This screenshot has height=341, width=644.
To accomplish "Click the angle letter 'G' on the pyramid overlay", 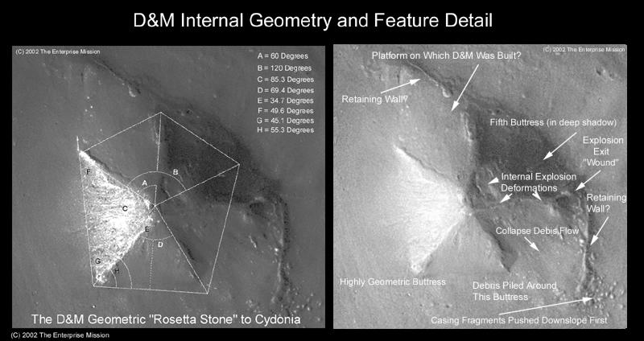I will [98, 261].
